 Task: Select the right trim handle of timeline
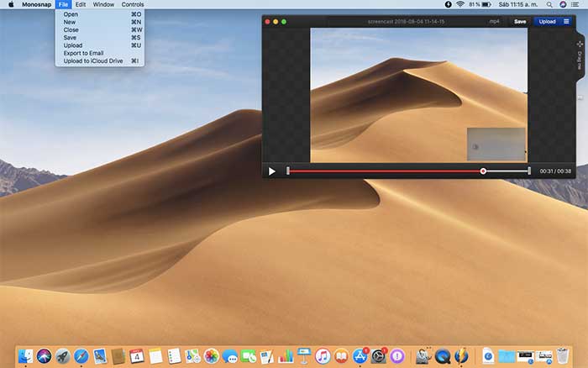coord(529,171)
